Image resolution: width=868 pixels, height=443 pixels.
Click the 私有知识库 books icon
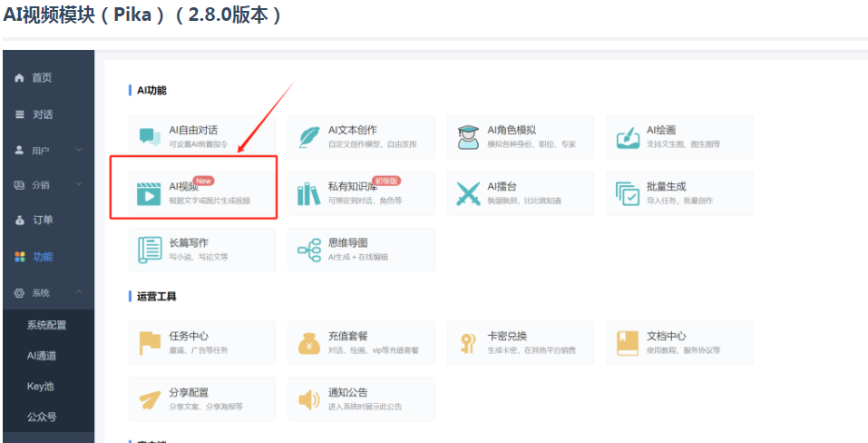click(x=308, y=194)
